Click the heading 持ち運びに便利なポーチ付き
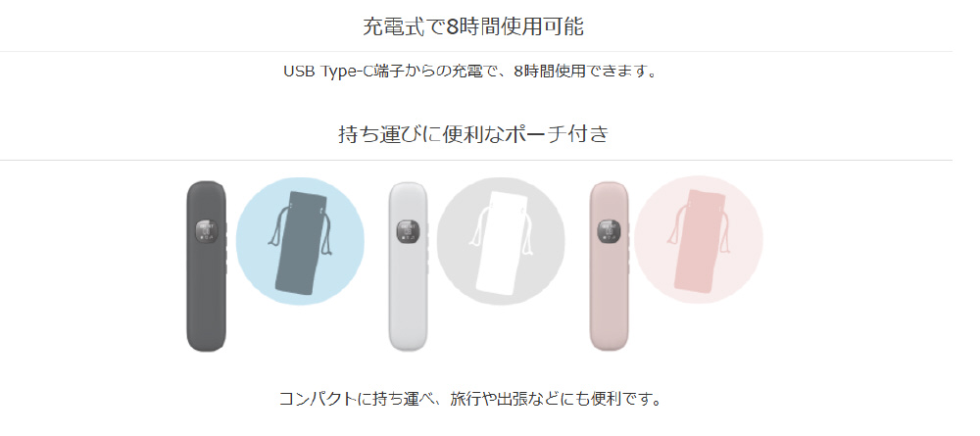Screen dimensions: 980x436 tap(473, 134)
